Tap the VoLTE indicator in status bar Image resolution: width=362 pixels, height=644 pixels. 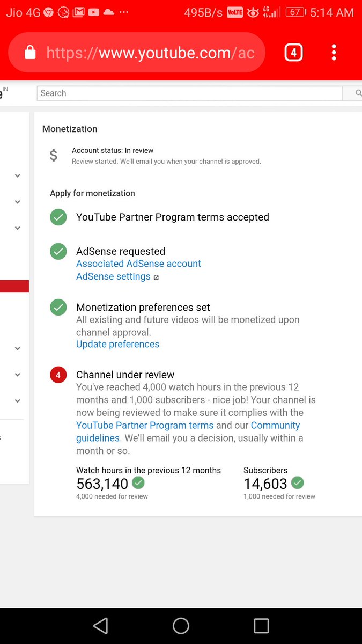point(235,12)
